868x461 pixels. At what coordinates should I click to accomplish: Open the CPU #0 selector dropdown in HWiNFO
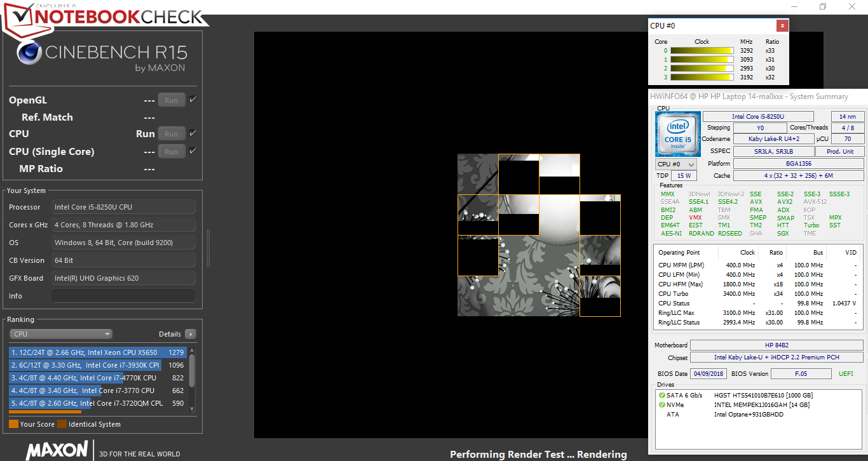point(676,164)
